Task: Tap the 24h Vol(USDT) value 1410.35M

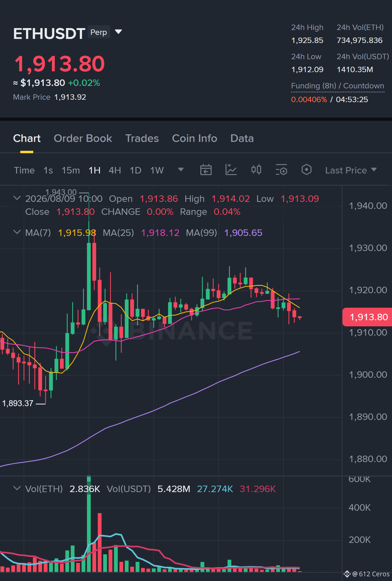Action: pyautogui.click(x=355, y=70)
